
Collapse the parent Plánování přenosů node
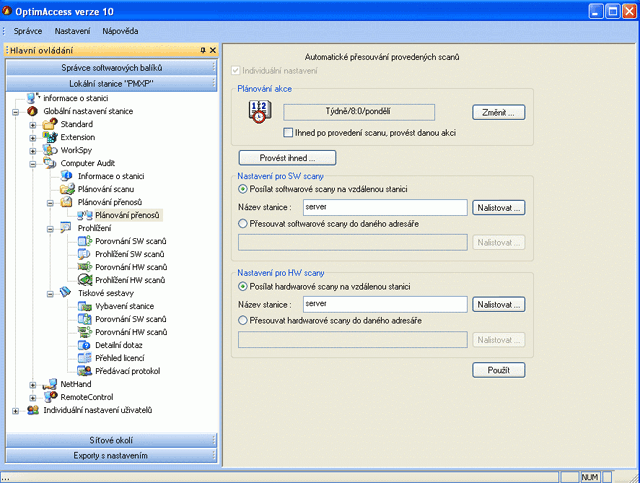50,203
